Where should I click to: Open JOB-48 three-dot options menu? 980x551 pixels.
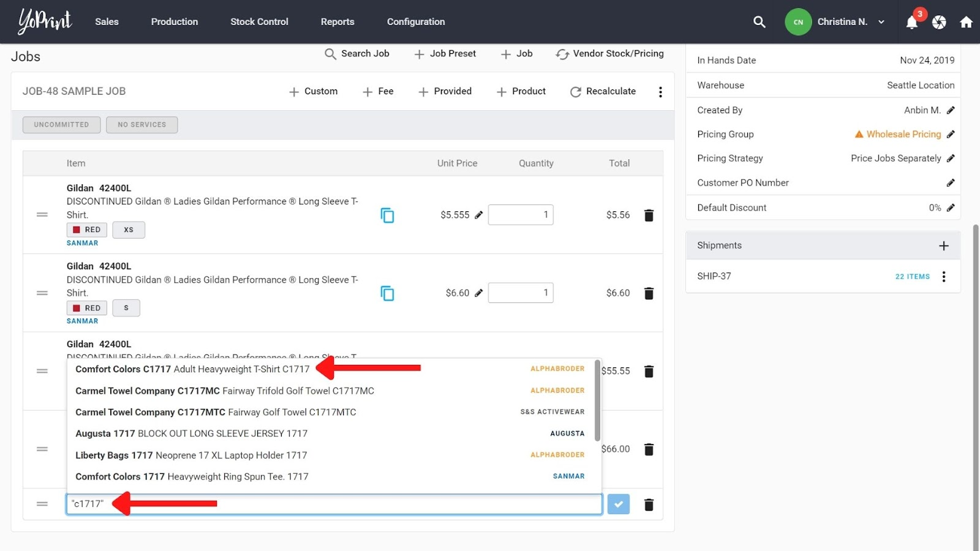tap(660, 92)
